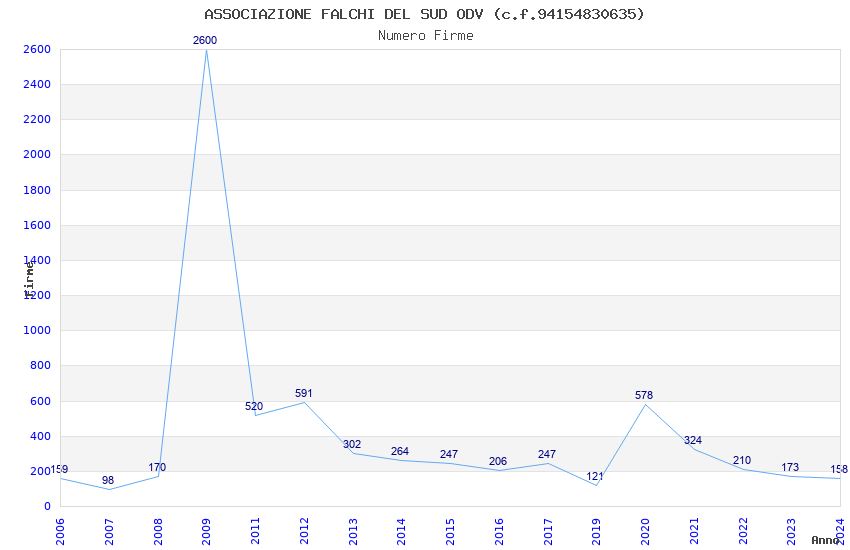Viewport: 850px width, 550px height.
Task: Click y-axis value 2600
Action: 37,49
